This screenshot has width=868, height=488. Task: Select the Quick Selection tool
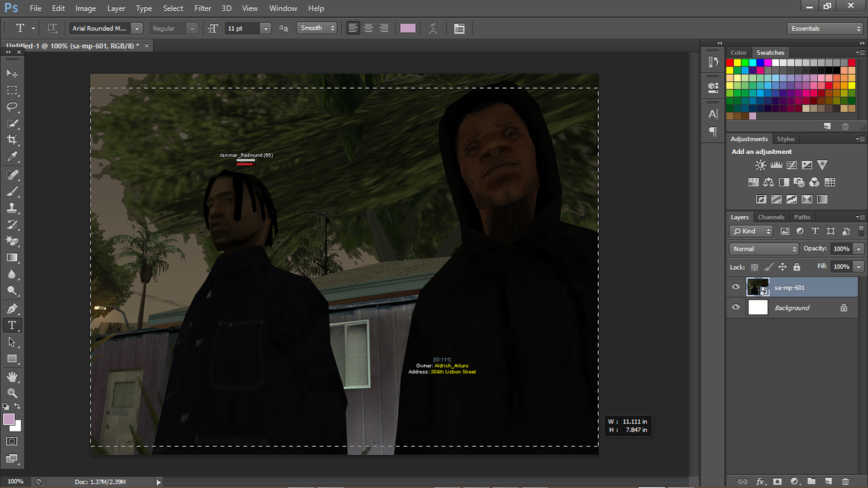tap(12, 124)
